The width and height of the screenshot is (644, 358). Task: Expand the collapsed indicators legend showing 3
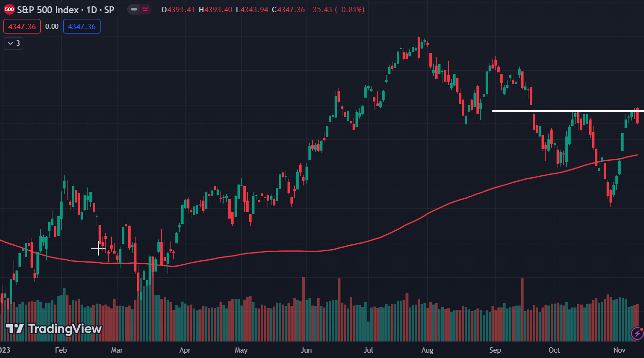14,43
